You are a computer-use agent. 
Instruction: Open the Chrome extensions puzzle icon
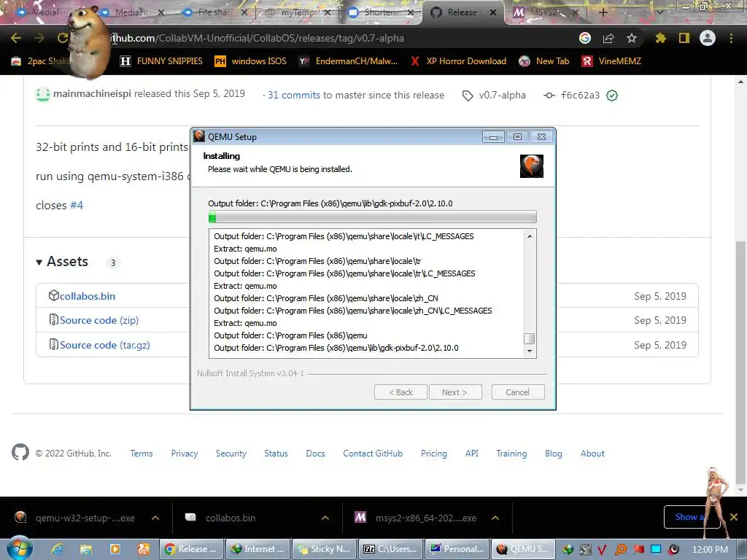(x=661, y=38)
